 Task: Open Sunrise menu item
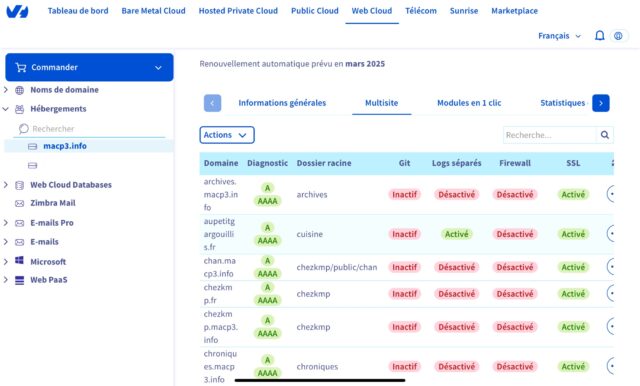tap(464, 11)
